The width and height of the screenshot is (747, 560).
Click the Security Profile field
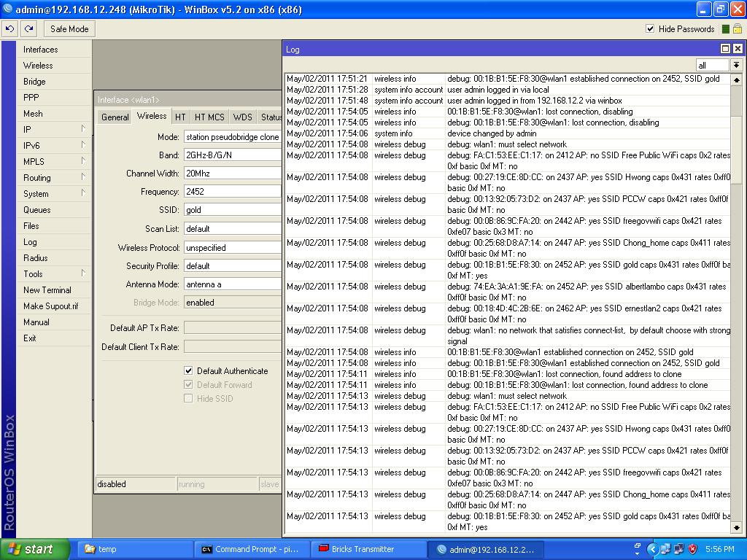click(x=233, y=266)
